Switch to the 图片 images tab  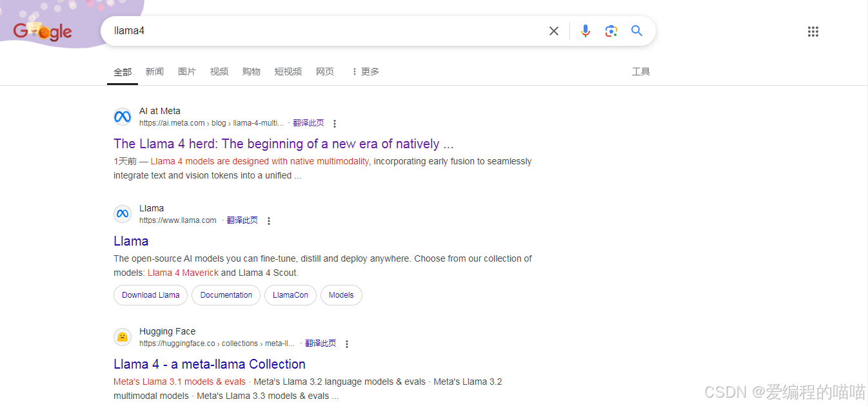(187, 72)
